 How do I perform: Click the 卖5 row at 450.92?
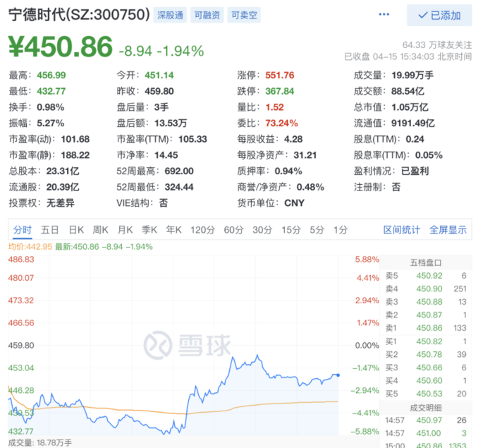coord(426,275)
